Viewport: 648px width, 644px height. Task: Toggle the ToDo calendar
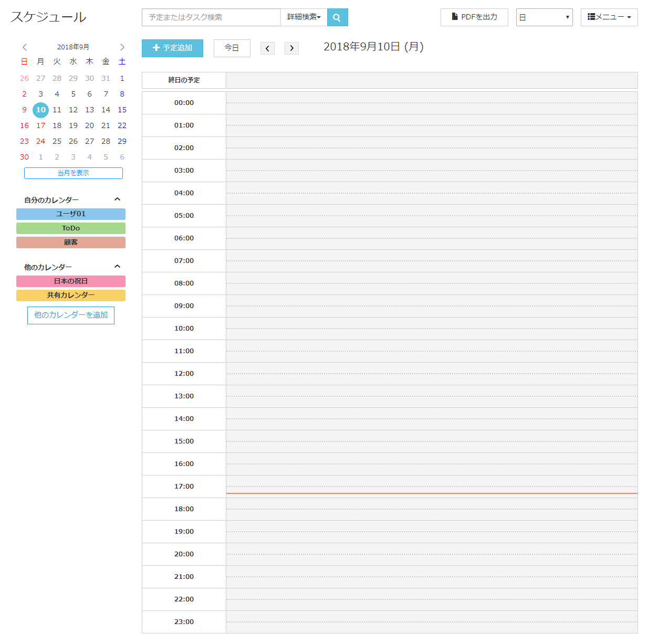(x=71, y=228)
